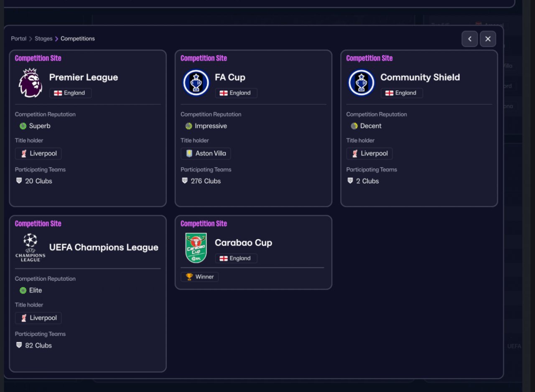Open Aston Villa title holder chip
The height and width of the screenshot is (392, 535).
coord(206,154)
